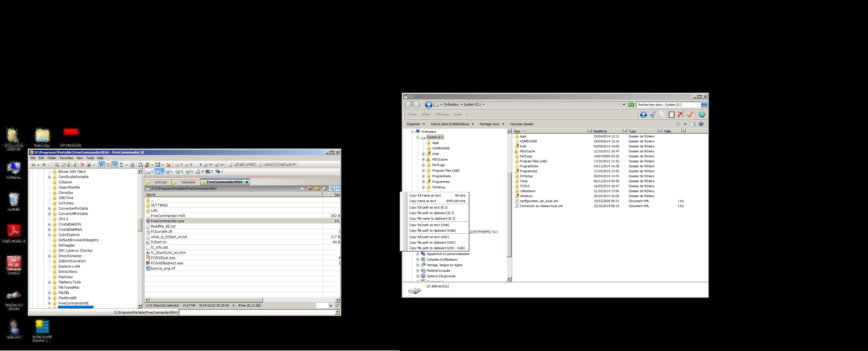Image resolution: width=868 pixels, height=351 pixels.
Task: Toggle the preview pane in Explorer
Action: pos(693,124)
